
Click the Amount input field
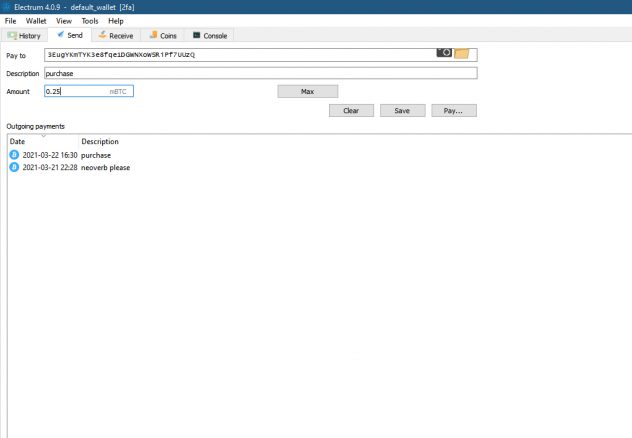coord(89,91)
